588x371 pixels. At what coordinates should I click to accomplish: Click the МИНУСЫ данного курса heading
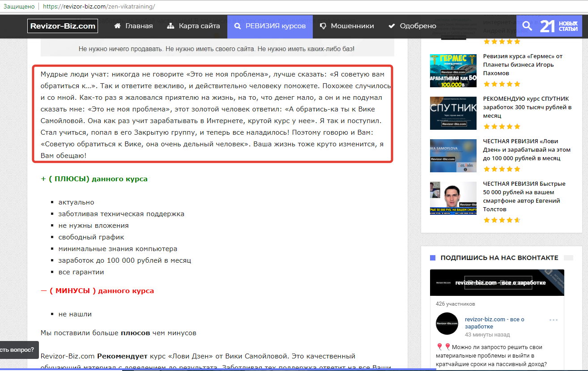(97, 291)
